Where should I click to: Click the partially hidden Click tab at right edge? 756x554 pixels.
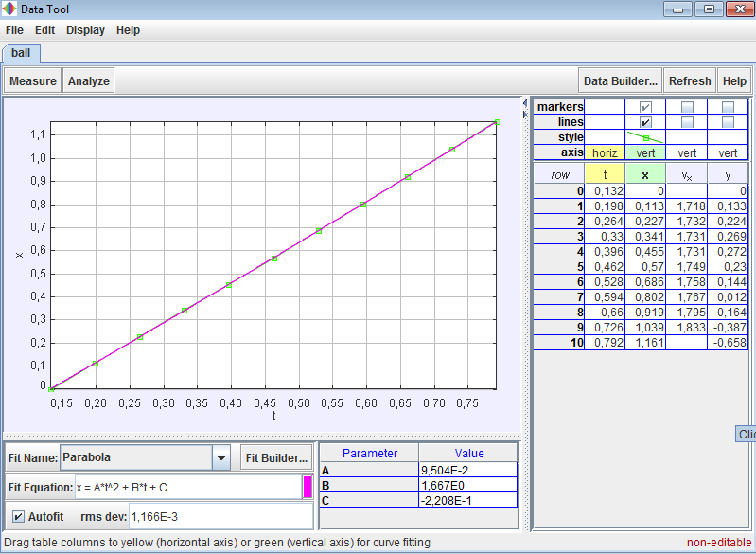[x=746, y=434]
